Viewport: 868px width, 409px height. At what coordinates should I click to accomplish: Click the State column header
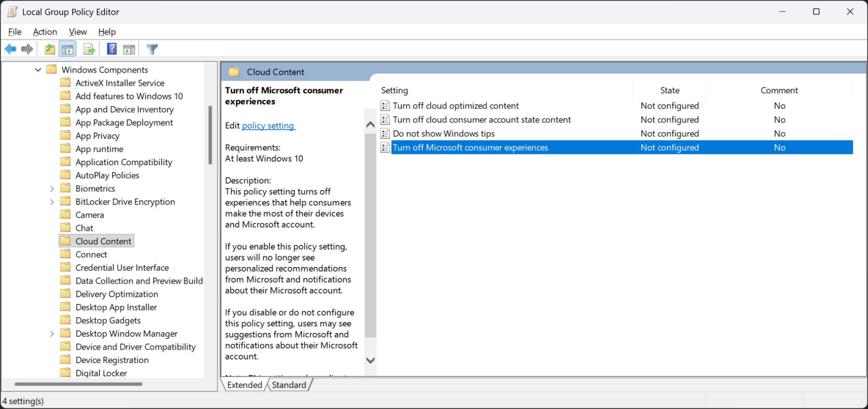point(670,90)
